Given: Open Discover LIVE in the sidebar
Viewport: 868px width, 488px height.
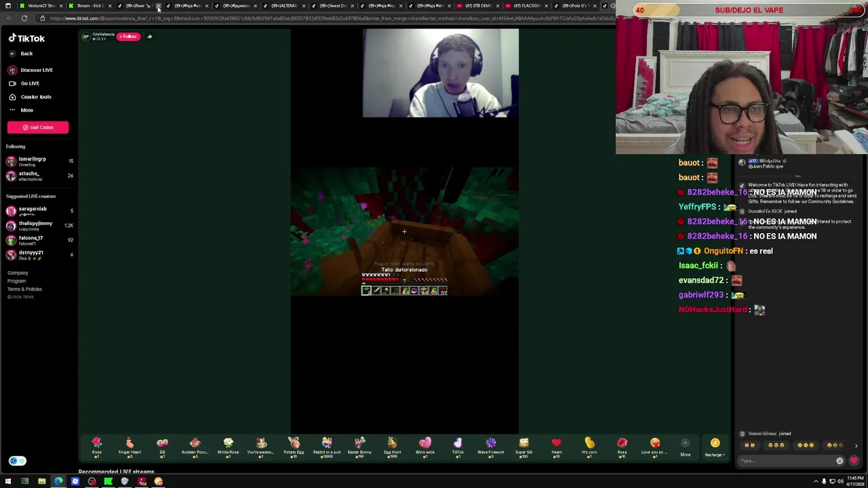Looking at the screenshot, I should point(31,70).
